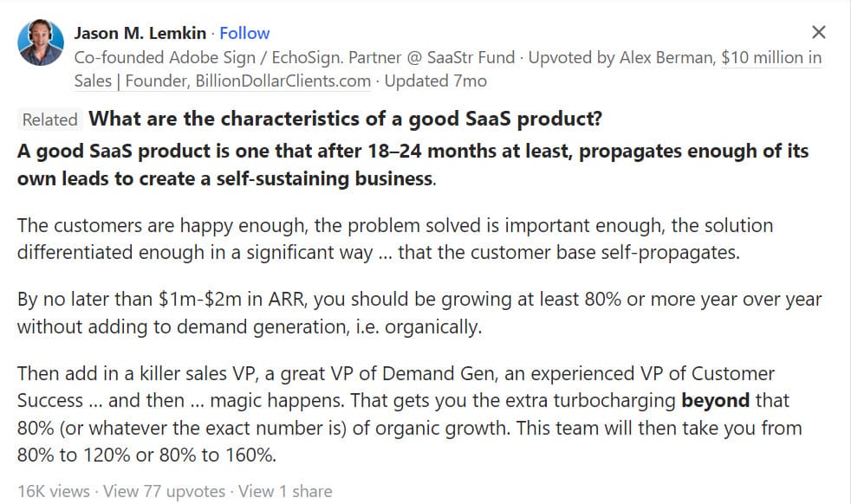
Task: Open the question about good SaaS product characteristics
Action: pos(345,119)
